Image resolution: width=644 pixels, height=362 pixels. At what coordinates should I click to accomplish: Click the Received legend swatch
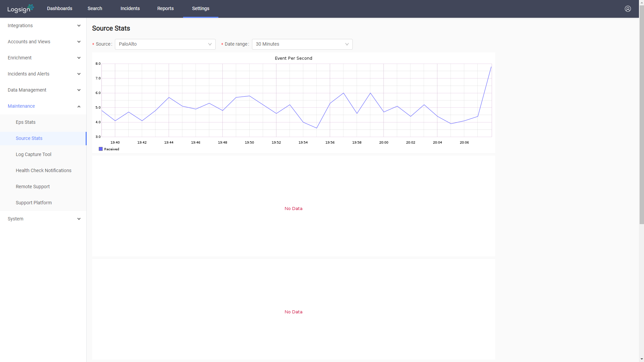click(100, 149)
